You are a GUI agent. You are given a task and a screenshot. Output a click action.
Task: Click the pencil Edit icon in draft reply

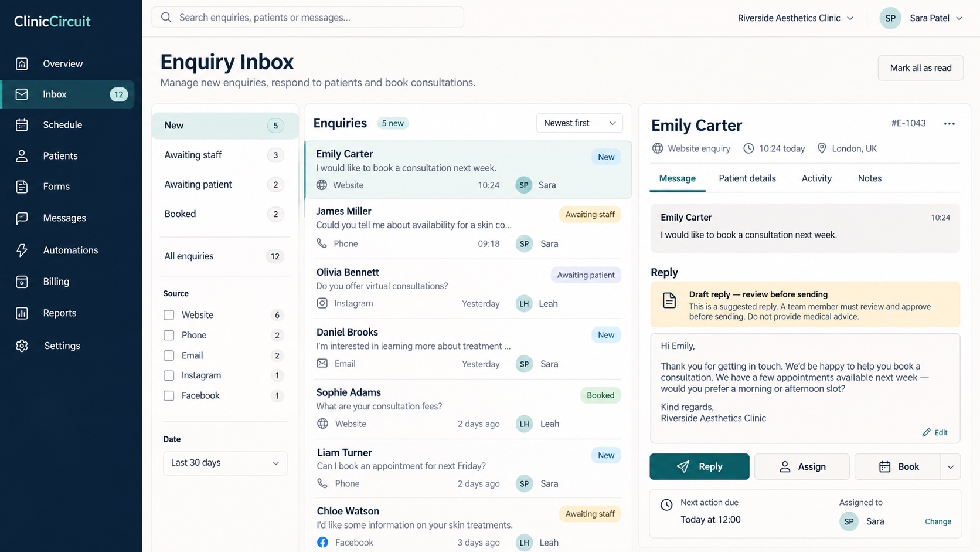926,432
